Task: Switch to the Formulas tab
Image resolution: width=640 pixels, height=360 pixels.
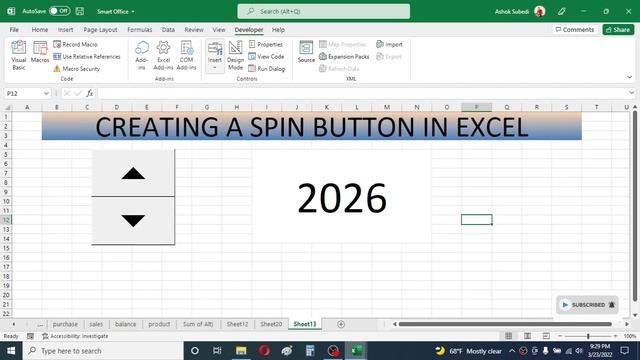Action: [x=140, y=30]
